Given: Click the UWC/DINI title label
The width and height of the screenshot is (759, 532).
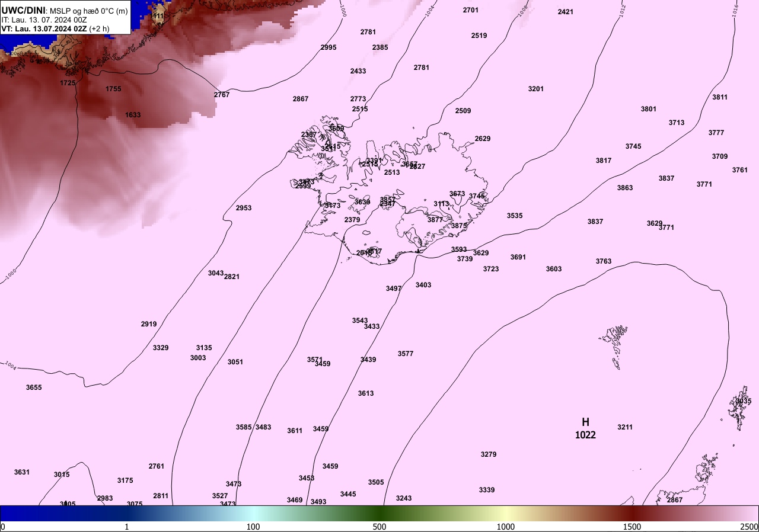Looking at the screenshot, I should [23, 11].
